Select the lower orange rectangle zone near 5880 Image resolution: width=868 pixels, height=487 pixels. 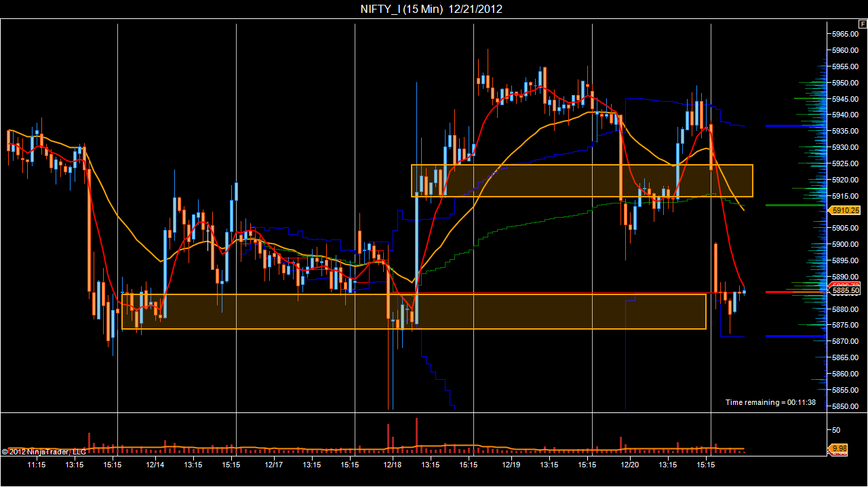click(414, 311)
